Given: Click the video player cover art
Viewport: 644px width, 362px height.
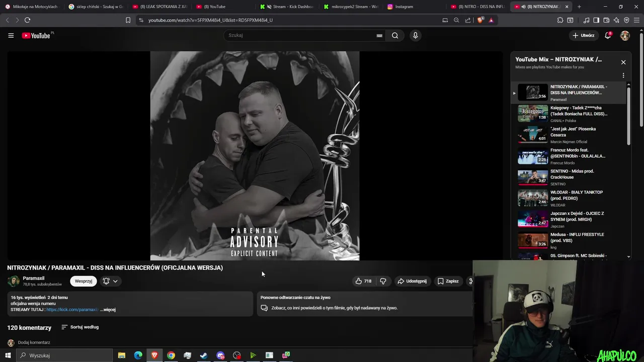Looking at the screenshot, I should 255,156.
